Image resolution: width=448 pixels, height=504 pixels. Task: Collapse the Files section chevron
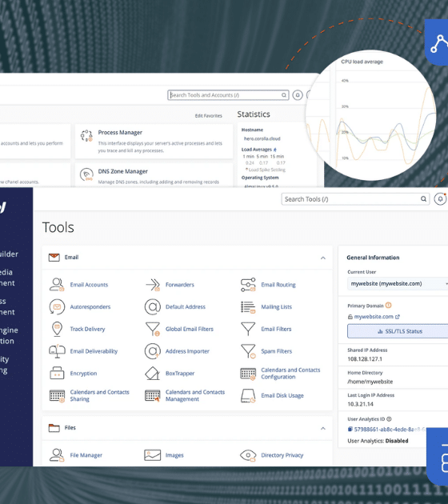point(323,428)
